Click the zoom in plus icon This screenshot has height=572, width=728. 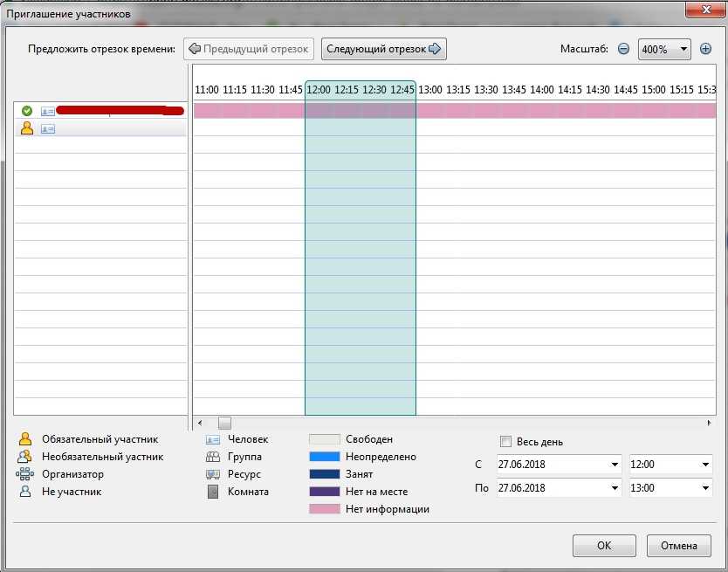click(706, 49)
